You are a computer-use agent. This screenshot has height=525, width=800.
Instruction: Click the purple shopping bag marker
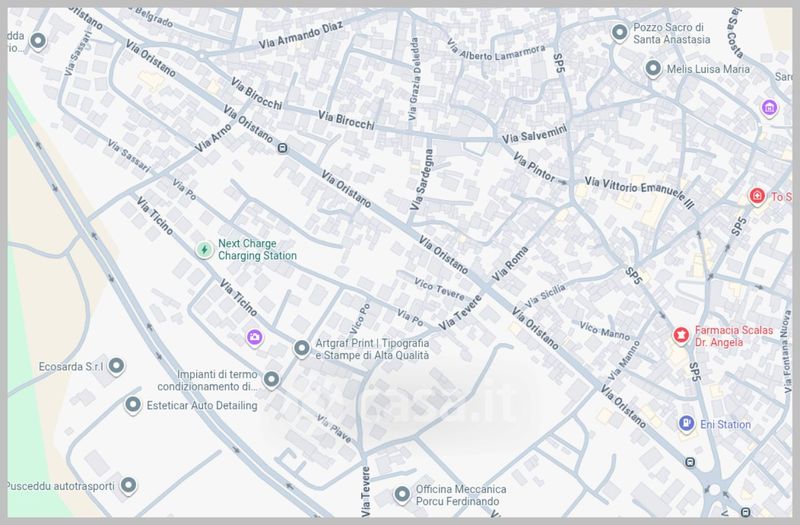769,108
